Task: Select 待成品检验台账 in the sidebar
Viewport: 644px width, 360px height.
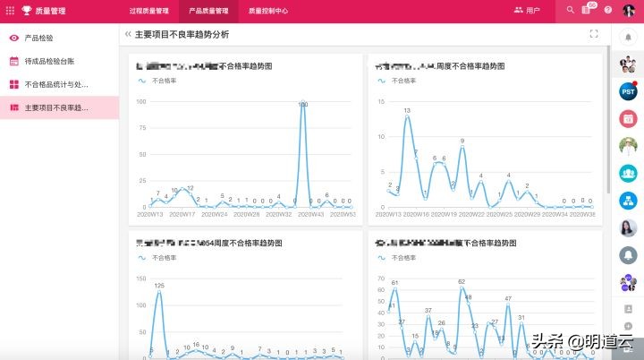Action: point(60,61)
